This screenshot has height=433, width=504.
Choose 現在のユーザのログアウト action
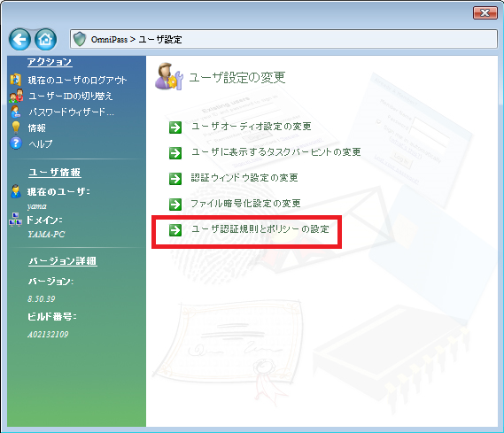click(77, 80)
